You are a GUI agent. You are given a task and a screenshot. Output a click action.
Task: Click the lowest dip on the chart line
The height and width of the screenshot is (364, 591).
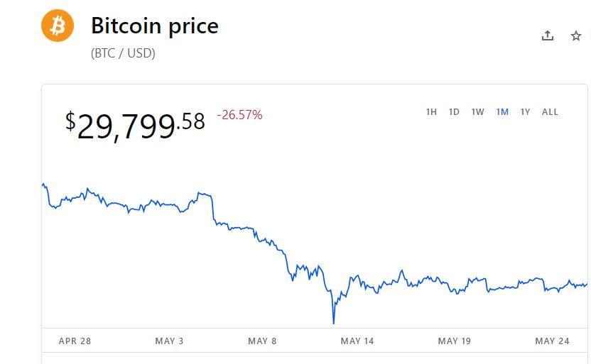[333, 322]
